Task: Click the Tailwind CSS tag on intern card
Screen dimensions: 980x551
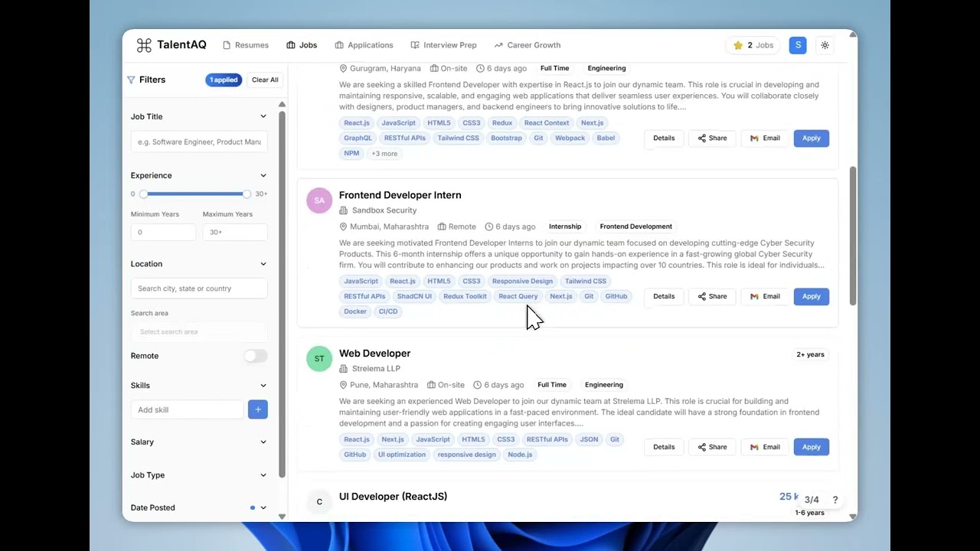Action: click(585, 281)
